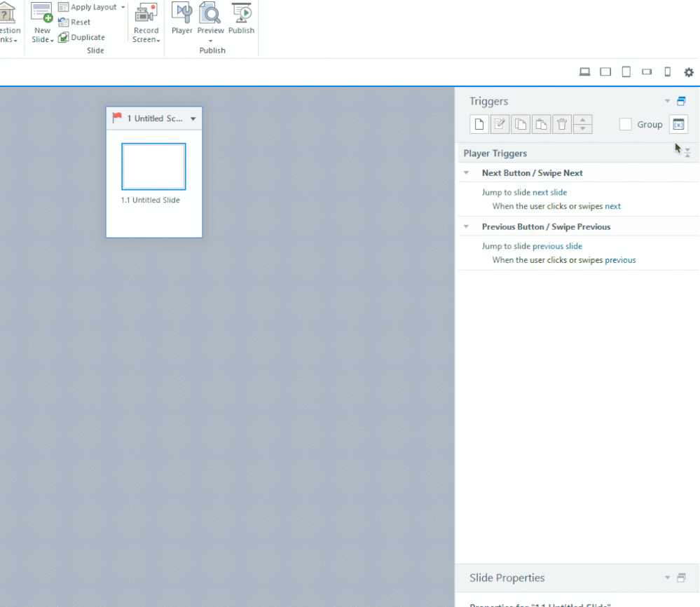The width and height of the screenshot is (700, 607).
Task: Undock the Triggers panel
Action: (681, 101)
